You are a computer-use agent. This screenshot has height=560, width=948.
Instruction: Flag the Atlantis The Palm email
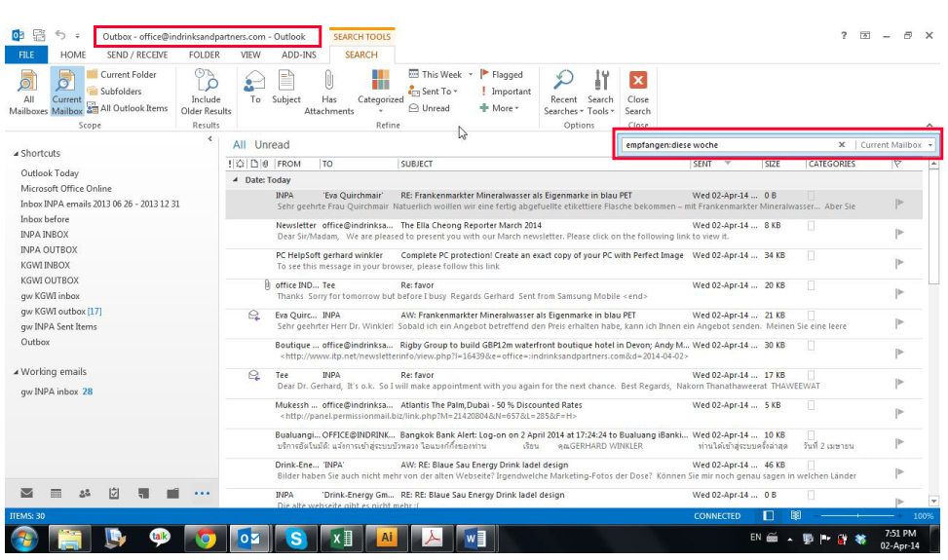coord(899,413)
